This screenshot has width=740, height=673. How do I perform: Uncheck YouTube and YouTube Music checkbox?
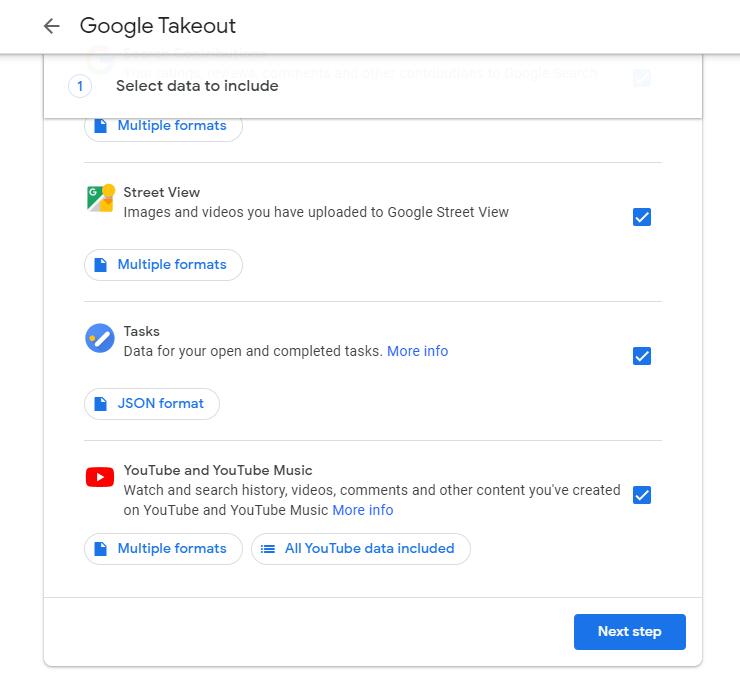pyautogui.click(x=641, y=495)
